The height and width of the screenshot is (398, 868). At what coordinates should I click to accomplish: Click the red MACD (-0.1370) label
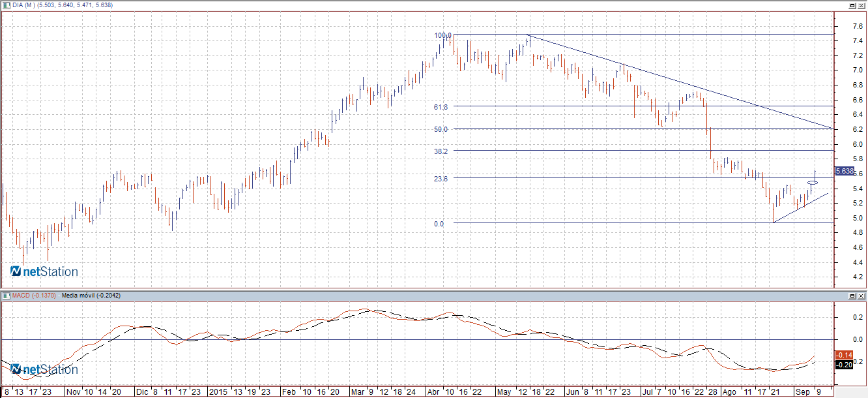(35, 296)
